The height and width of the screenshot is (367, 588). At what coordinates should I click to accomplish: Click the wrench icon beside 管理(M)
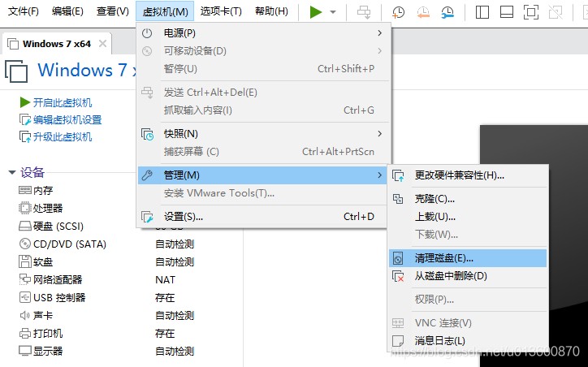[147, 175]
